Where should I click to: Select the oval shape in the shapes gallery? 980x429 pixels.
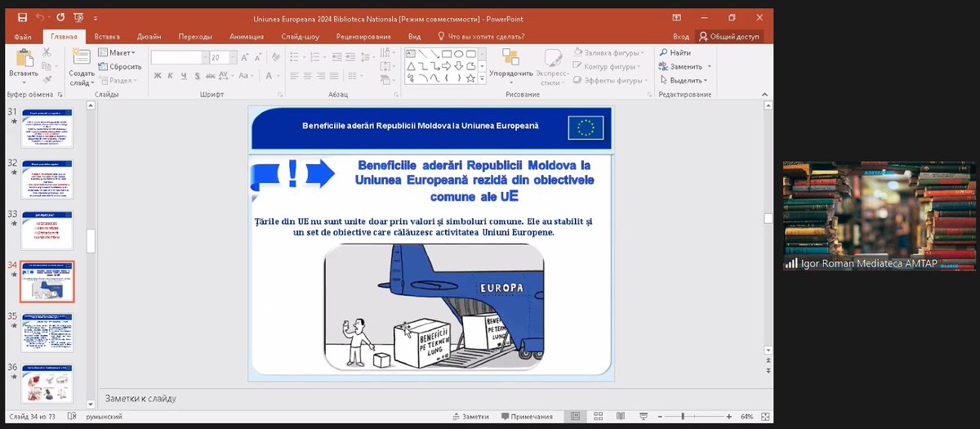coord(460,54)
